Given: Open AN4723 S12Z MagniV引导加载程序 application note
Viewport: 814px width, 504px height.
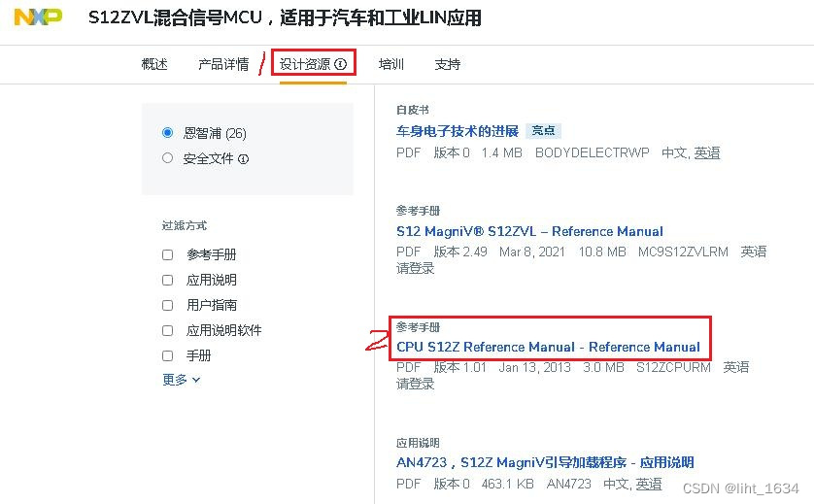Looking at the screenshot, I should click(545, 462).
